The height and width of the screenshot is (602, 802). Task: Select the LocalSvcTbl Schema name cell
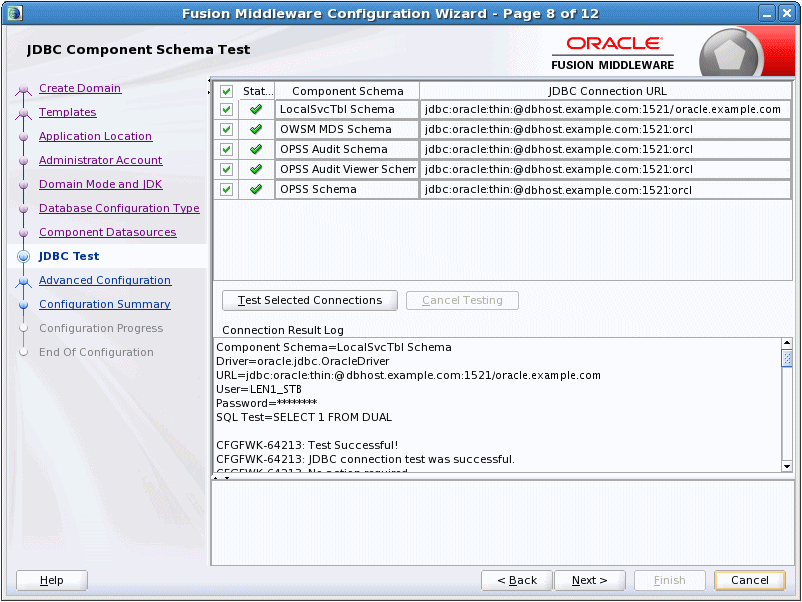pos(347,109)
